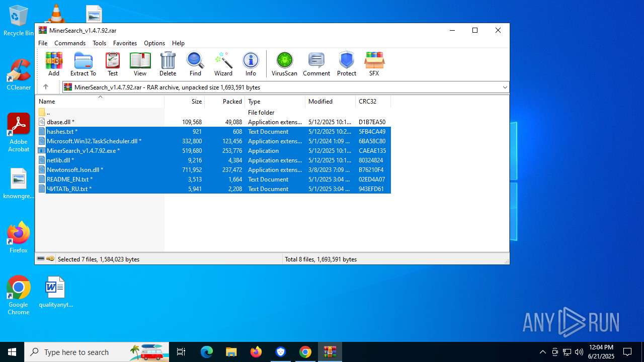This screenshot has width=644, height=362.
Task: Maximize the WinRAR window
Action: (474, 30)
